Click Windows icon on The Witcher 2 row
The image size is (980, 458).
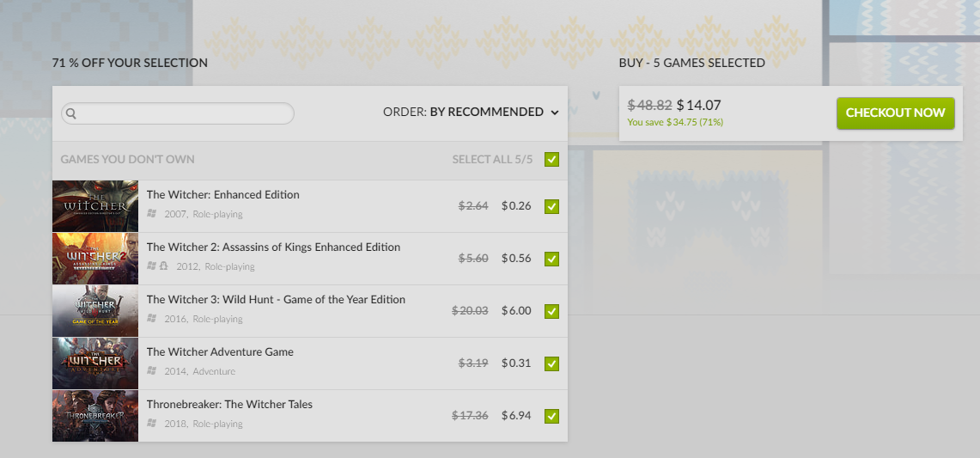(152, 266)
